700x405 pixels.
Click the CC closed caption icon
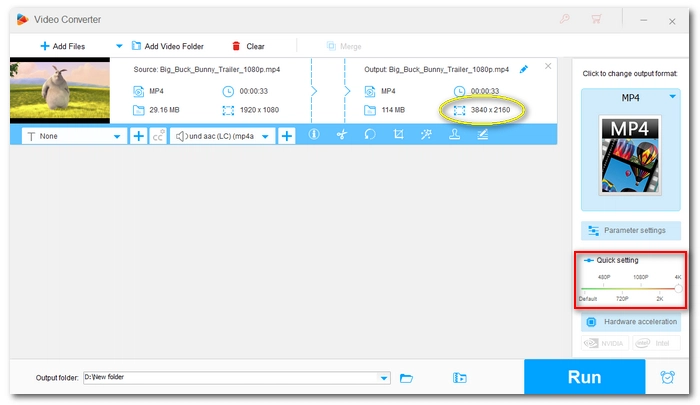pos(158,136)
